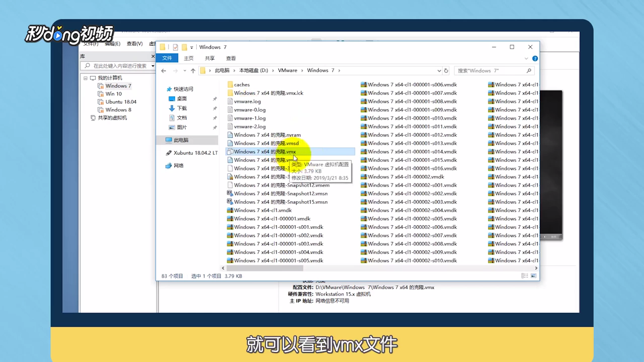Click 本地磁盘 (D:) breadcrumb
The width and height of the screenshot is (644, 362).
pyautogui.click(x=254, y=71)
